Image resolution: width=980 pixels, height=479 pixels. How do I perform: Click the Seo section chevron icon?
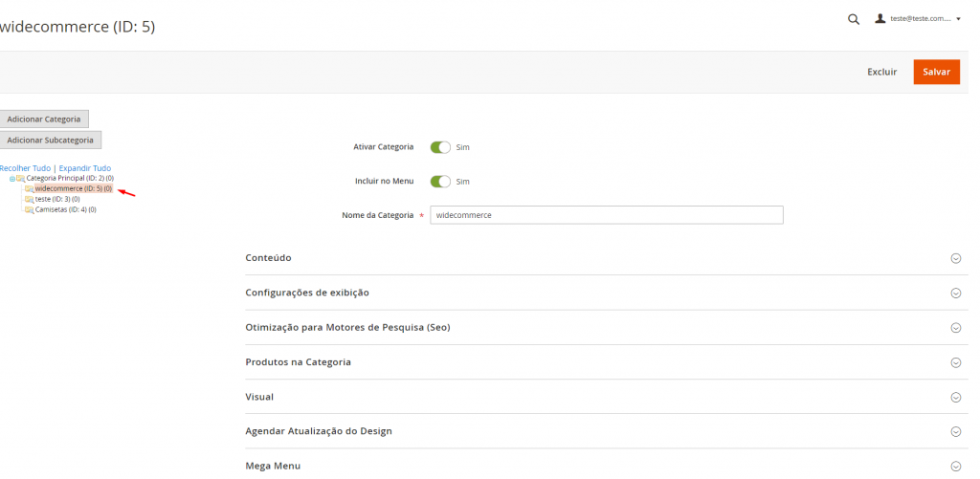[956, 328]
